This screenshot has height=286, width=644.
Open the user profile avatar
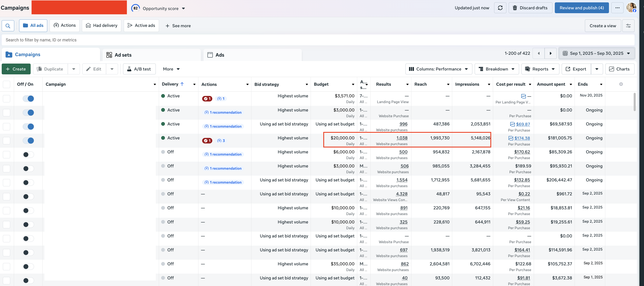(631, 8)
